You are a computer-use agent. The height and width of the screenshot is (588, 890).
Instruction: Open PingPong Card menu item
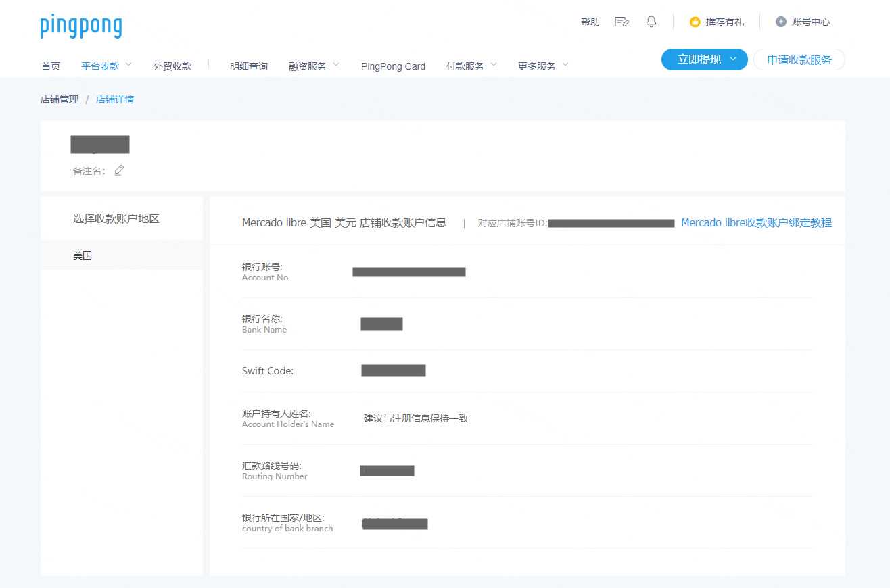click(393, 66)
